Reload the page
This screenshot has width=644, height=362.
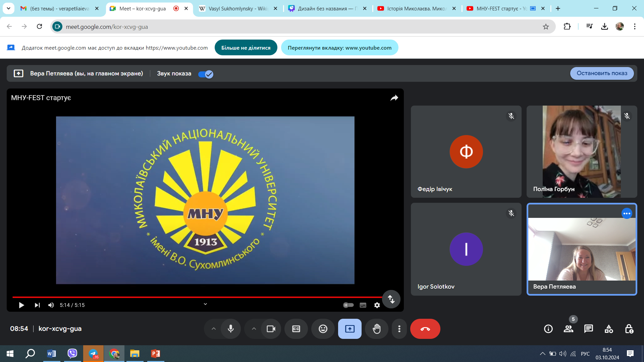pyautogui.click(x=39, y=26)
